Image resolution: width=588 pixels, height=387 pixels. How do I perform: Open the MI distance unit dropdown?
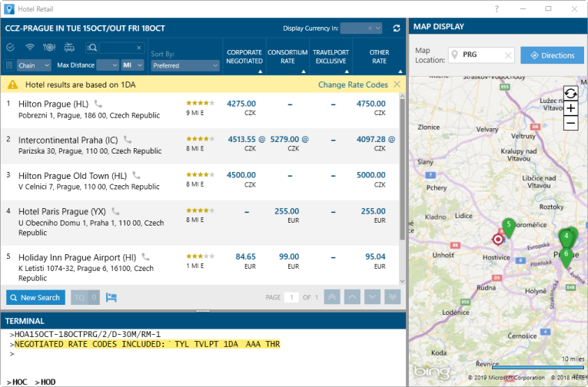pos(132,66)
